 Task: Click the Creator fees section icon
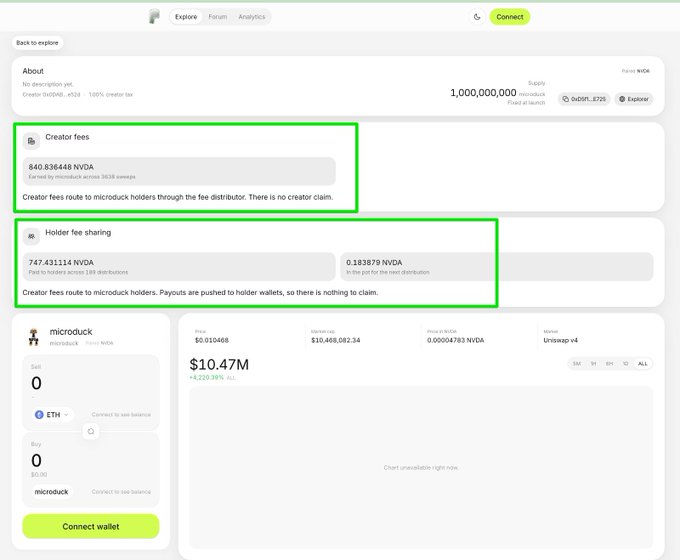tap(31, 141)
